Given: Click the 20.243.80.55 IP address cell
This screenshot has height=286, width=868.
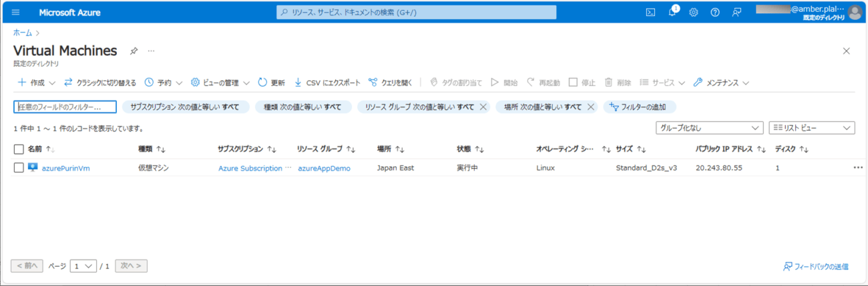Looking at the screenshot, I should pos(718,168).
